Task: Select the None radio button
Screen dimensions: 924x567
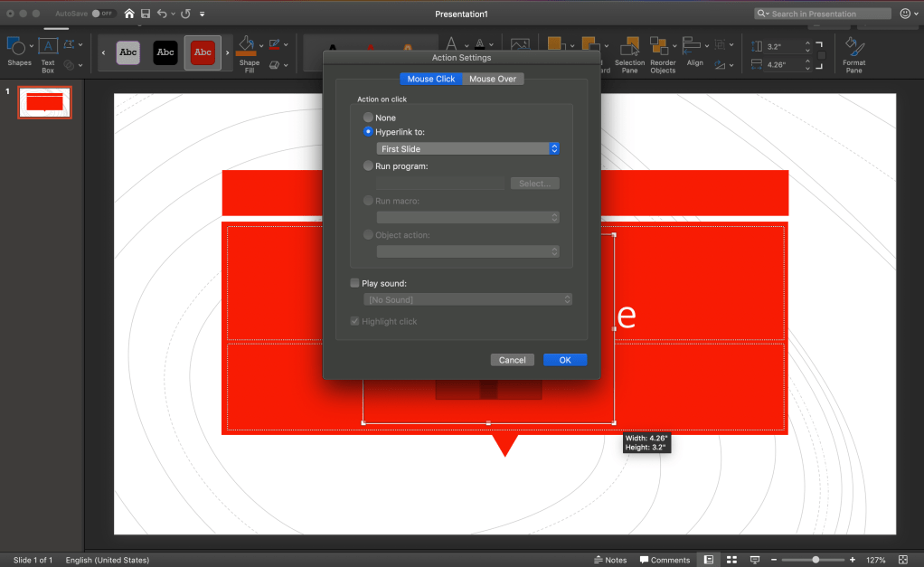Action: coord(368,118)
